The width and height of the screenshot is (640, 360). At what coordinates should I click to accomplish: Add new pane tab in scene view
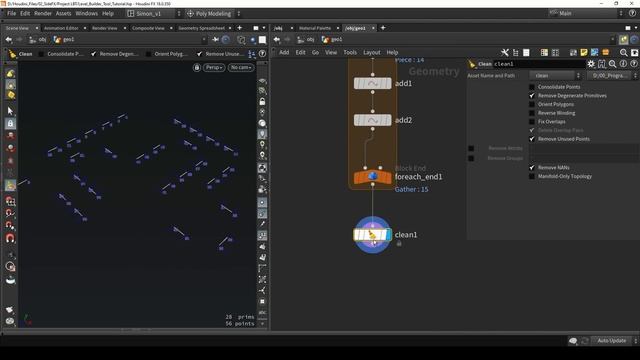(x=240, y=28)
